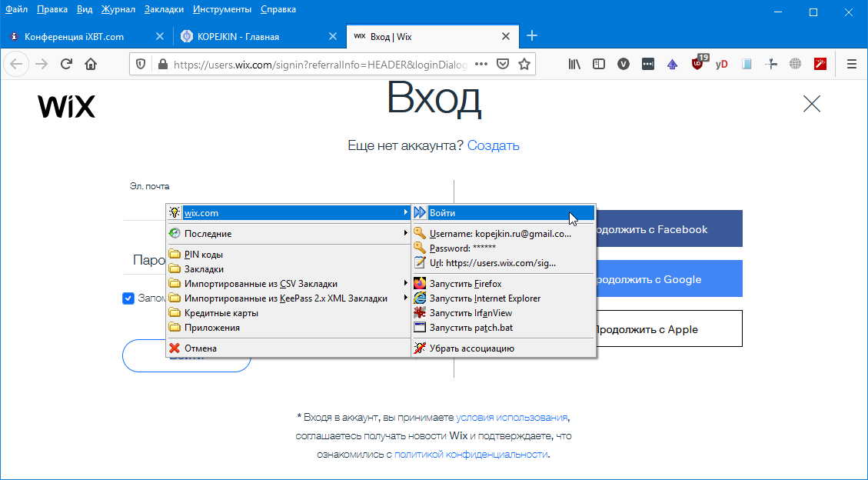
Task: Open the Кредитные карты folder
Action: pos(288,313)
